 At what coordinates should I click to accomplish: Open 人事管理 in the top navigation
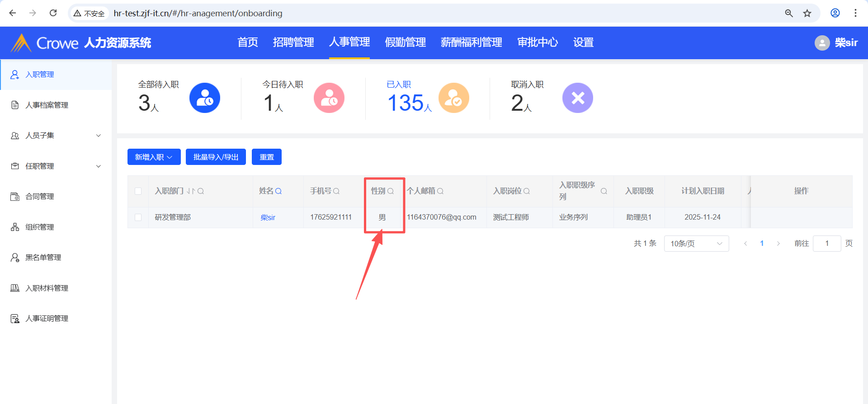(349, 42)
